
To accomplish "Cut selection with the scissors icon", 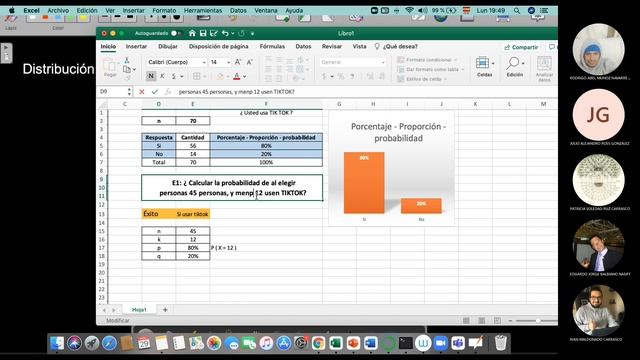I will pos(127,60).
